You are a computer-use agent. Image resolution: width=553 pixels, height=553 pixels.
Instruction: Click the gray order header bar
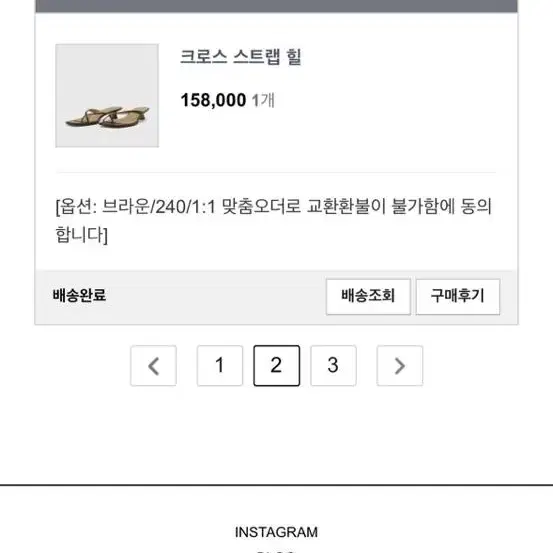[x=276, y=6]
